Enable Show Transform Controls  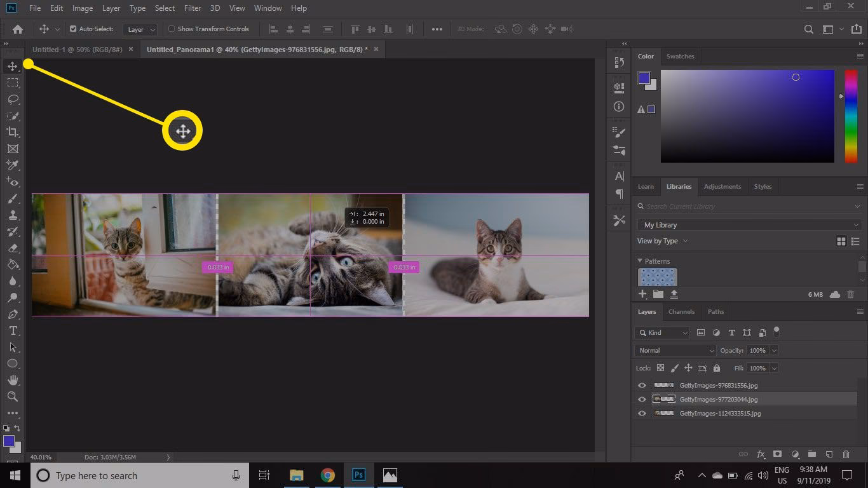tap(170, 29)
